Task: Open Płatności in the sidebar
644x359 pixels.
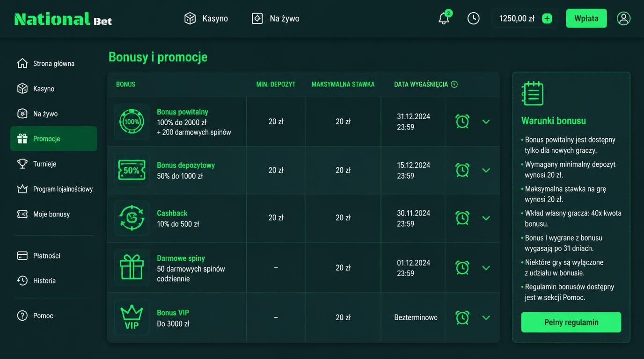Action: 54,256
